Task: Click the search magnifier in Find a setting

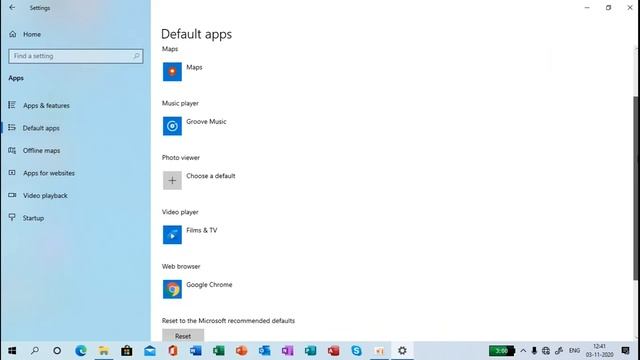Action: pyautogui.click(x=136, y=56)
